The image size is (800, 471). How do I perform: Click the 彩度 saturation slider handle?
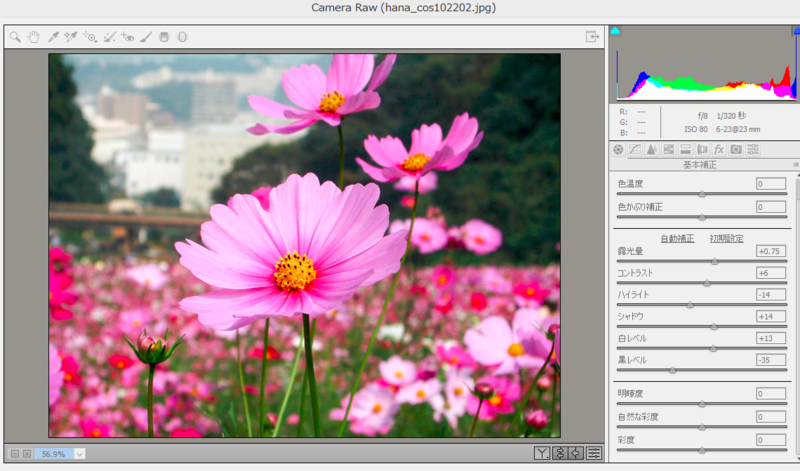(702, 450)
